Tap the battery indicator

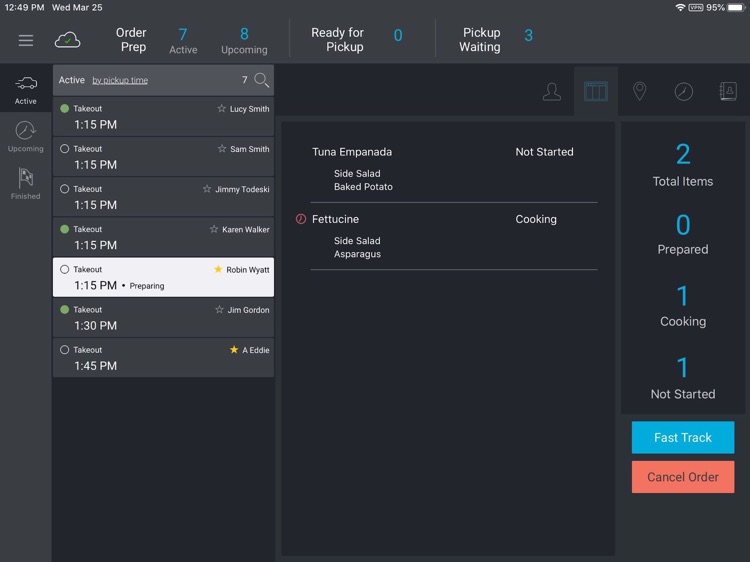[x=737, y=8]
